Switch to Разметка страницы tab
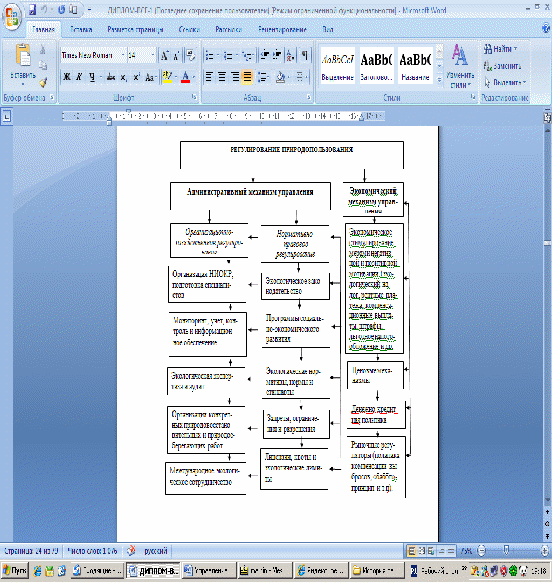Screen dimensions: 553x583 point(135,29)
